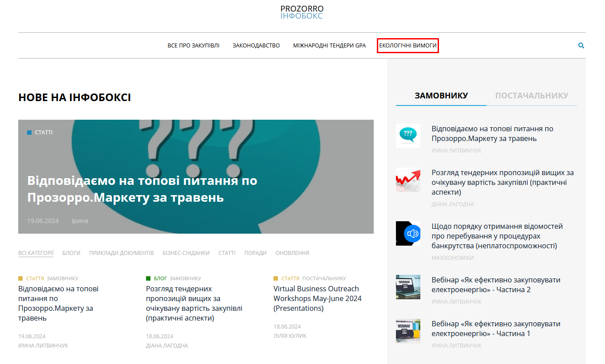Go to Міжнародні тендери GPA

(x=329, y=45)
